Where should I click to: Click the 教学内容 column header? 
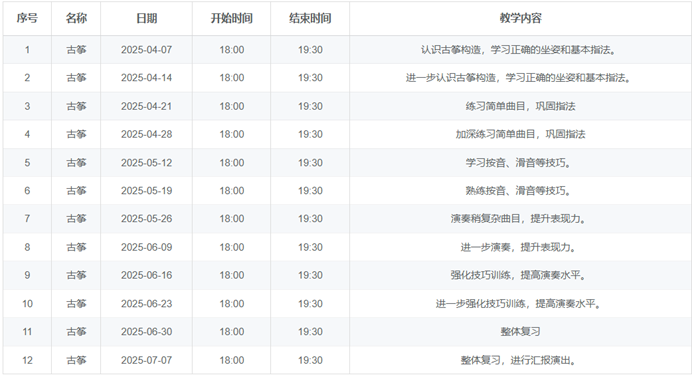tap(520, 19)
